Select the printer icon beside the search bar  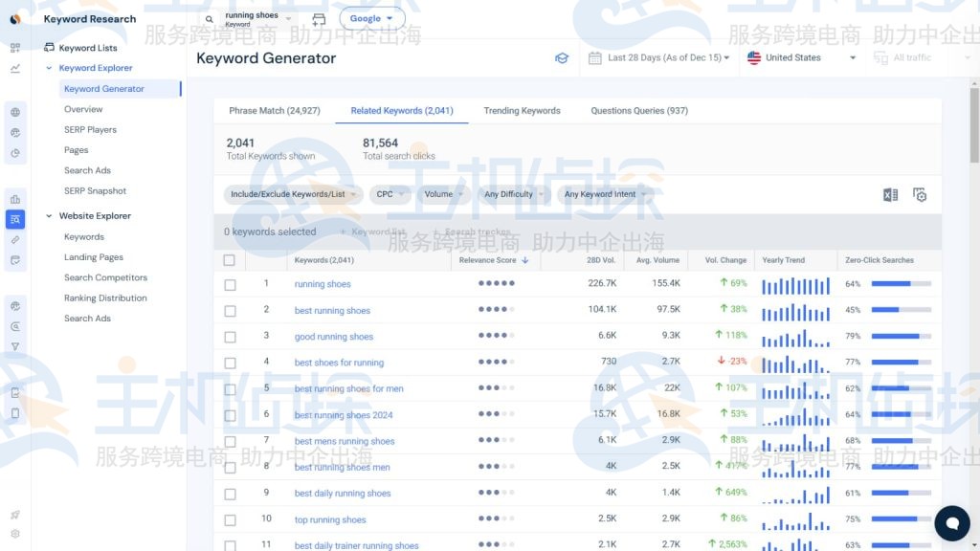pos(319,18)
